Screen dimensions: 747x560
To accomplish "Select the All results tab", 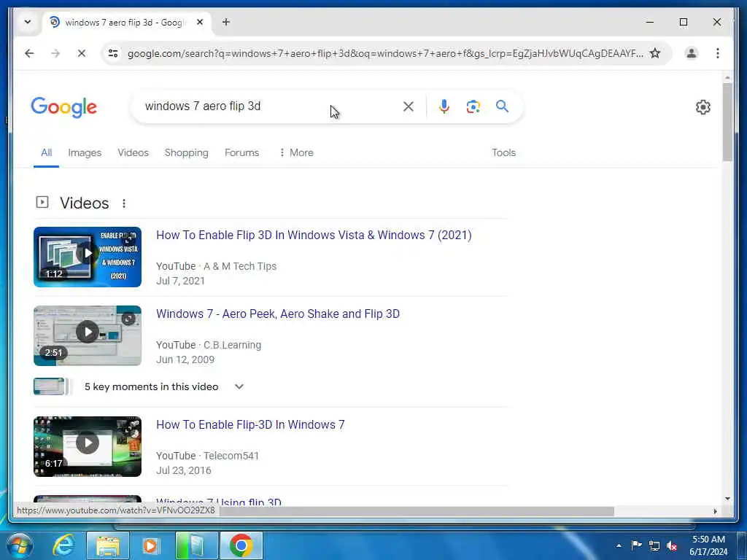I will tap(46, 153).
